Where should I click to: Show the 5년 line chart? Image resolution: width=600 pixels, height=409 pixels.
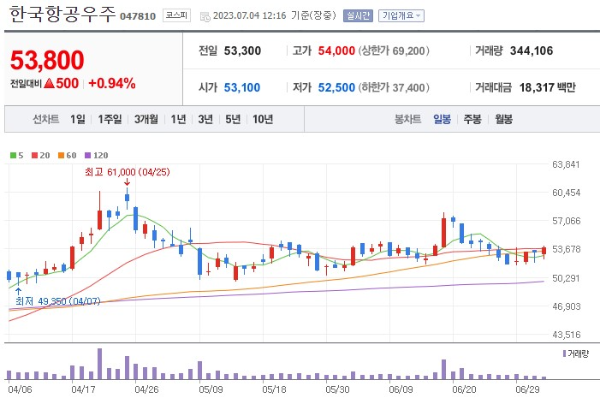point(233,119)
